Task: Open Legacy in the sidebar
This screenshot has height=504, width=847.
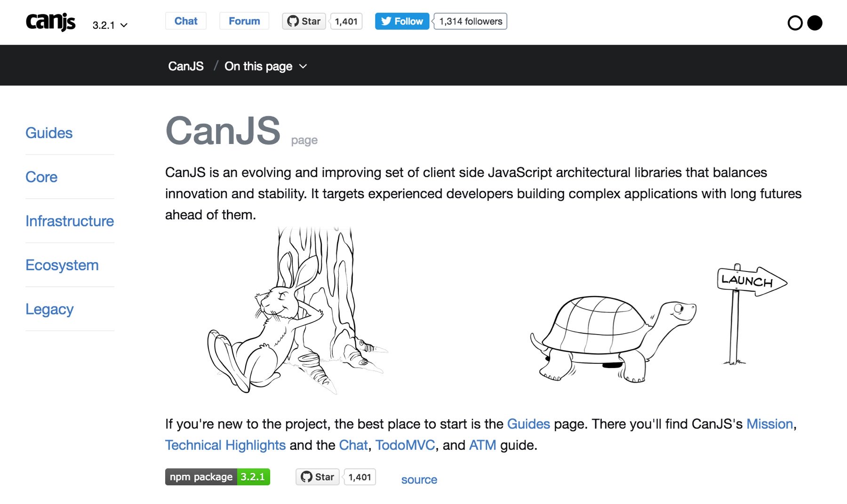Action: click(49, 309)
